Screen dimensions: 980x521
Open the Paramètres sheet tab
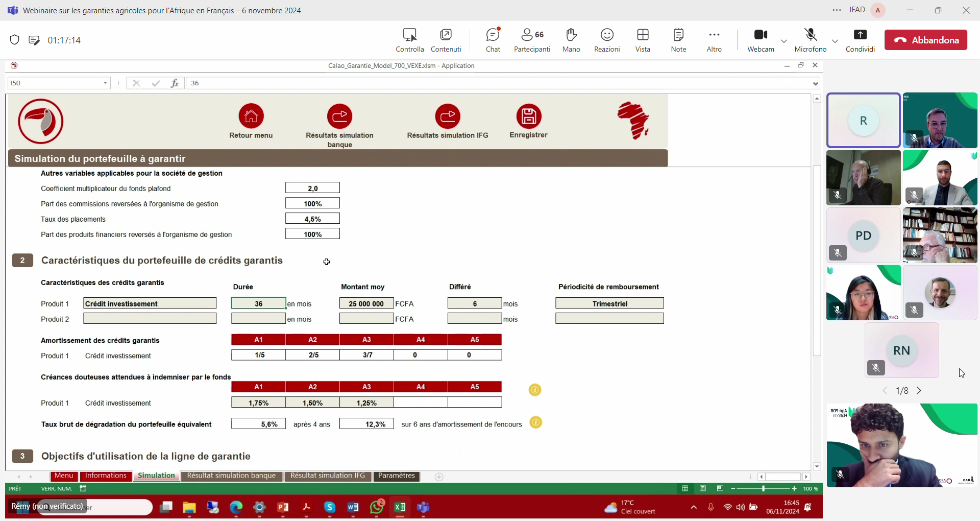click(397, 476)
